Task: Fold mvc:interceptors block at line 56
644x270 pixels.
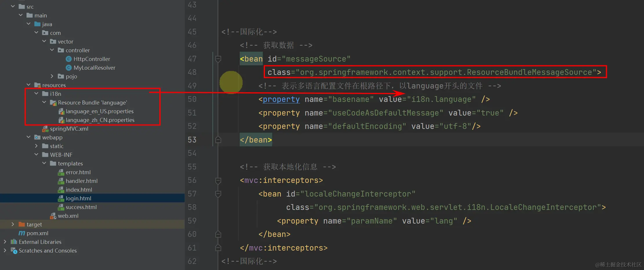Action: coord(218,181)
